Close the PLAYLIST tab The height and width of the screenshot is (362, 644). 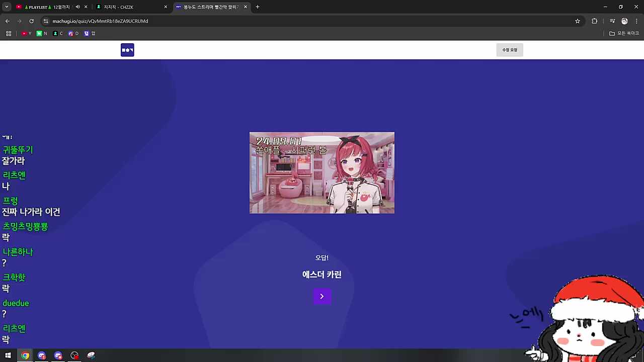[86, 7]
